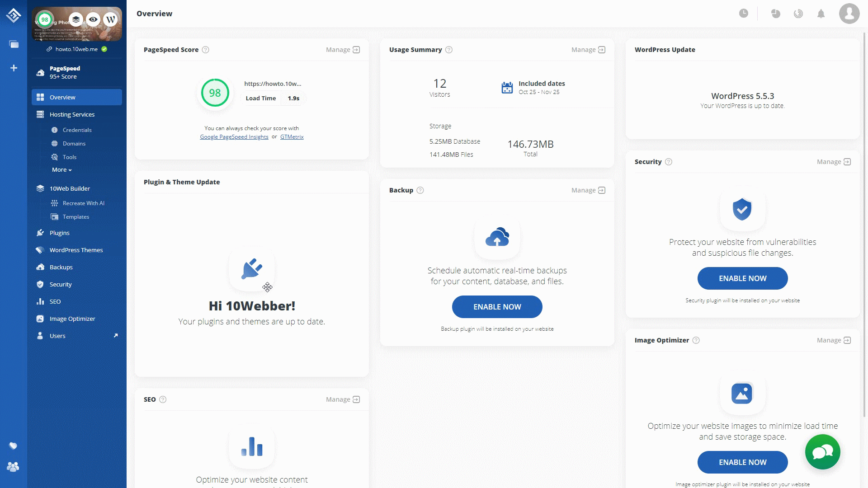868x488 pixels.
Task: Click ENABLE NOW in Backup card
Action: click(497, 307)
